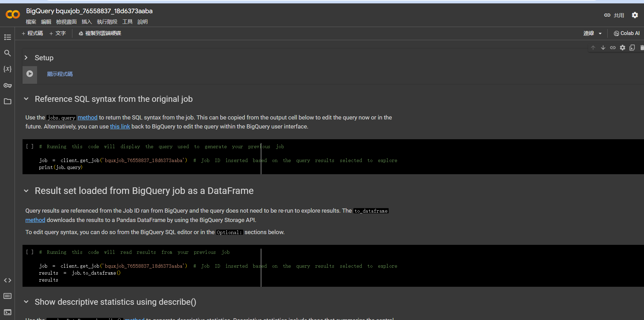Image resolution: width=644 pixels, height=320 pixels.
Task: Click the 'results = job.to_dataframe()' code line
Action: [80, 273]
